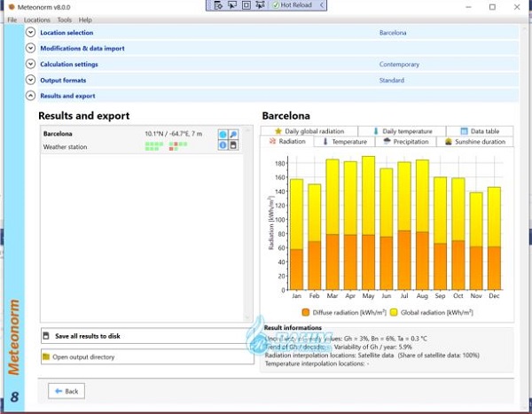The image size is (532, 414).
Task: Expand the Output formats section
Action: pyautogui.click(x=31, y=80)
